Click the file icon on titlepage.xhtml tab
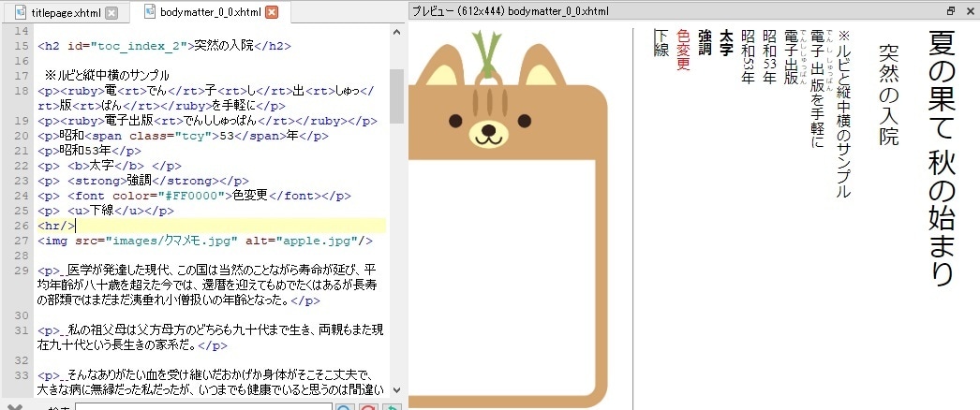 [x=22, y=12]
